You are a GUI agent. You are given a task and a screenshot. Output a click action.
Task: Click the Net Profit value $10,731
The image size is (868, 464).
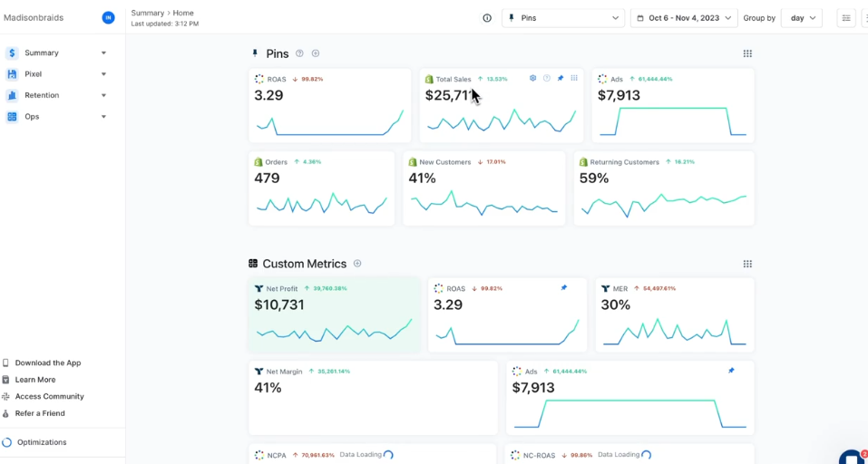pos(279,304)
